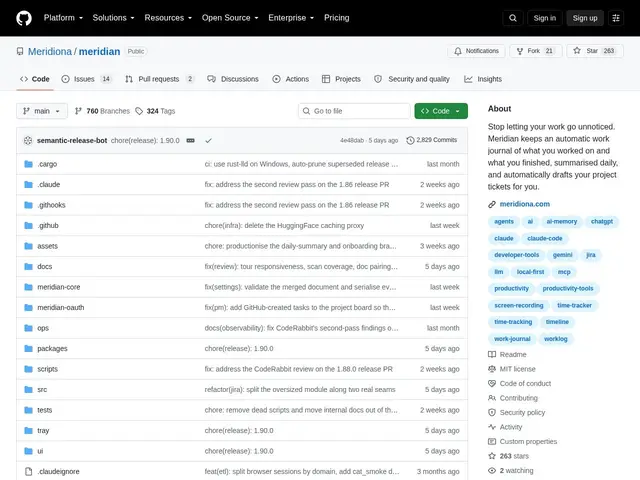The height and width of the screenshot is (480, 640).
Task: Open the meridian-oauth folder name
Action: coord(60,307)
